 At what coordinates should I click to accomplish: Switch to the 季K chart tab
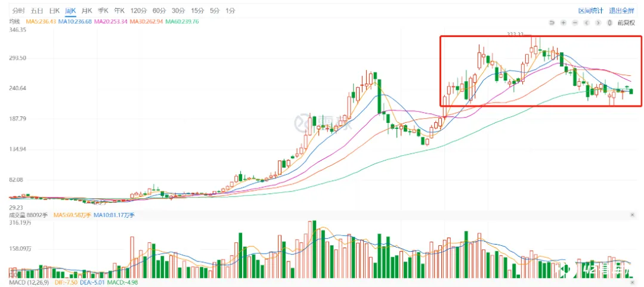click(x=104, y=11)
